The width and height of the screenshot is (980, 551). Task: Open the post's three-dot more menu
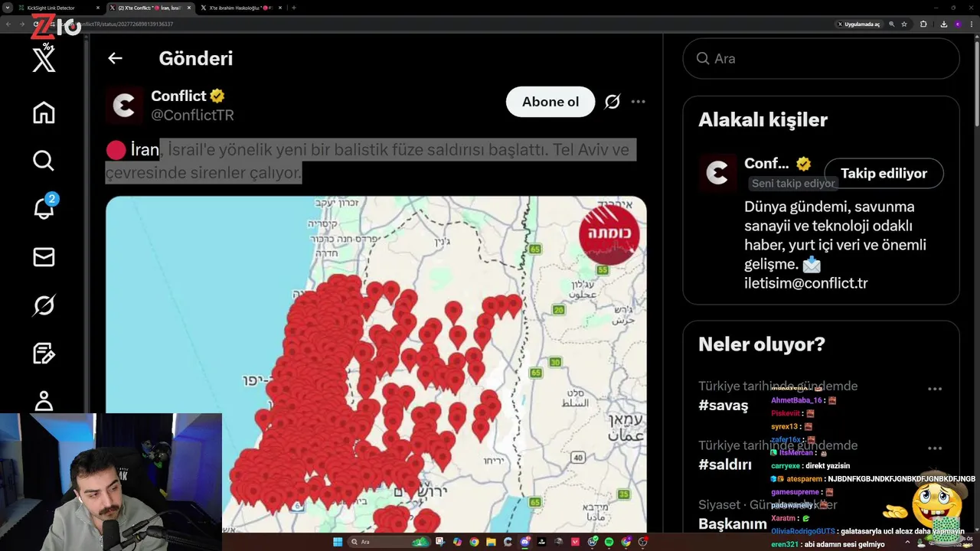[x=638, y=102]
